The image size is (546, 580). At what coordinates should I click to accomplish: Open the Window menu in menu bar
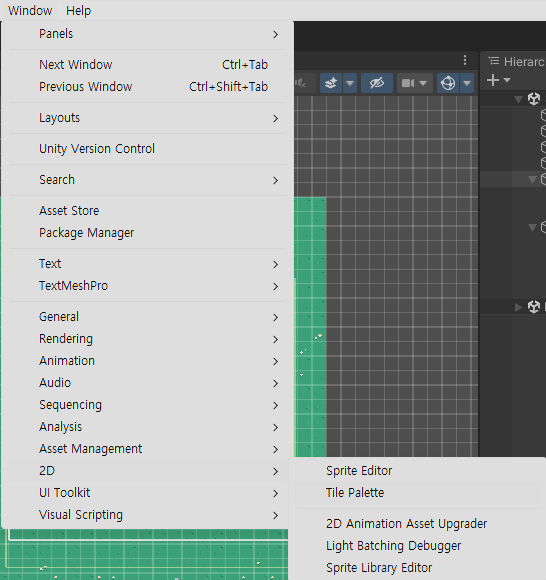30,10
